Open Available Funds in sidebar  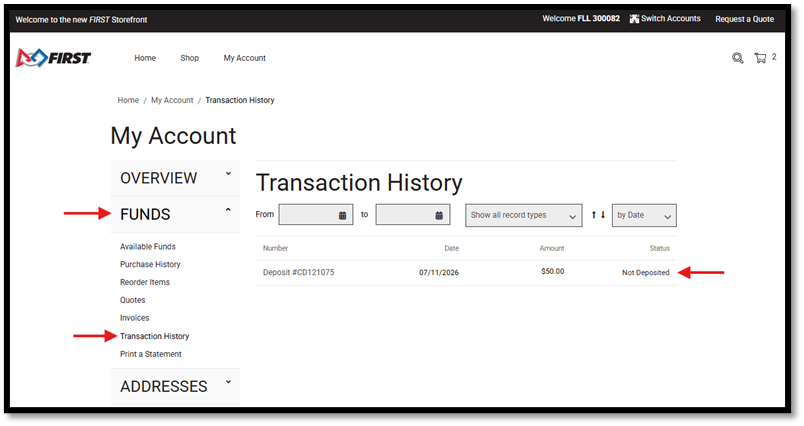tap(148, 247)
